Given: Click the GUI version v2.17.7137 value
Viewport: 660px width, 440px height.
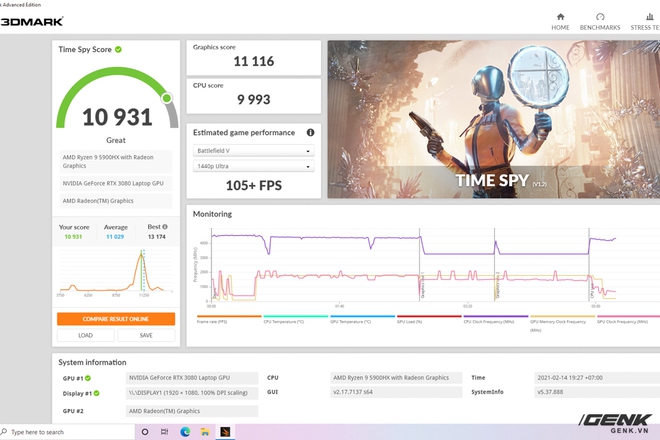Looking at the screenshot, I should tap(396, 392).
